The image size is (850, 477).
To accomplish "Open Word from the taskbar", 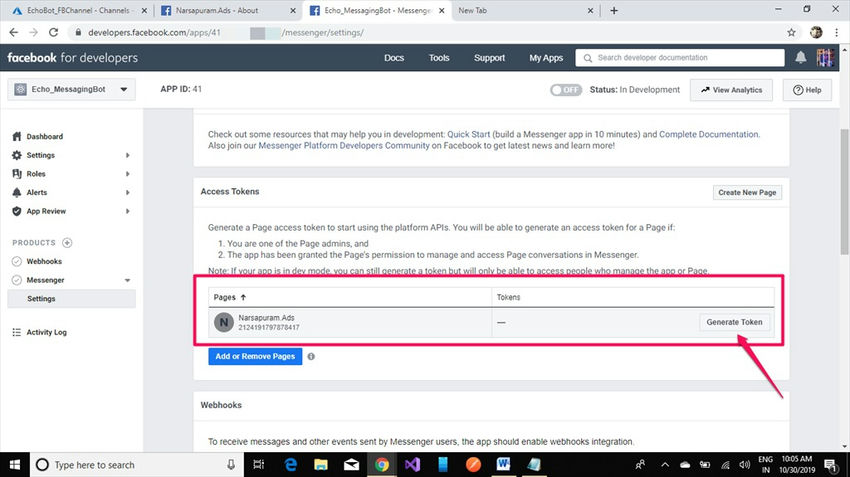I will point(503,465).
